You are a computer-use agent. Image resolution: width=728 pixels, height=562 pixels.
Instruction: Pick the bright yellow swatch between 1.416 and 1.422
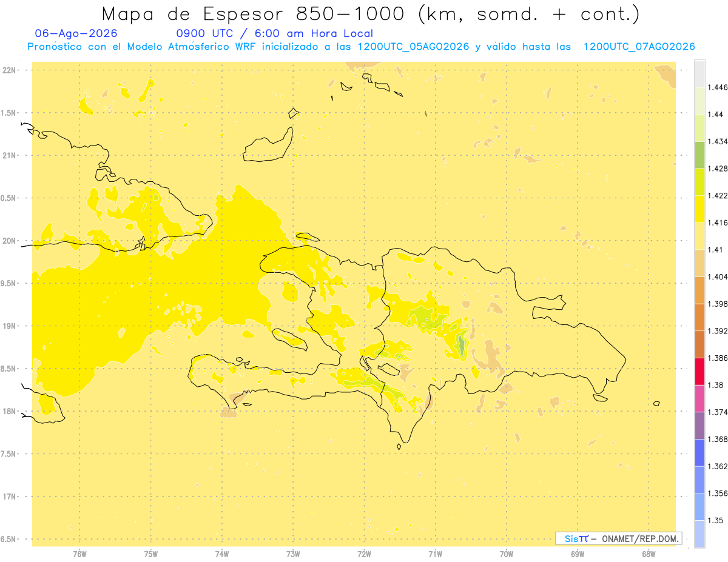tap(699, 209)
